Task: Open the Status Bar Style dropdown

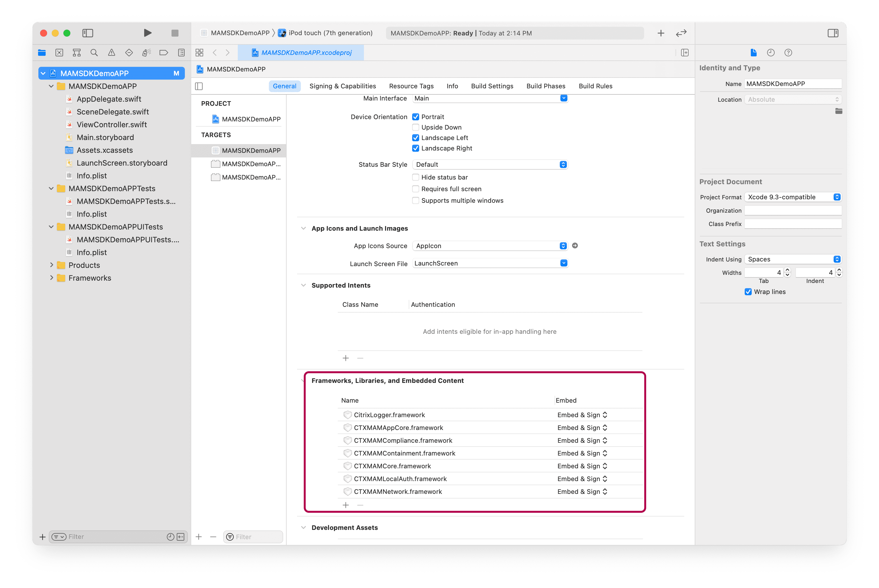Action: 489,165
